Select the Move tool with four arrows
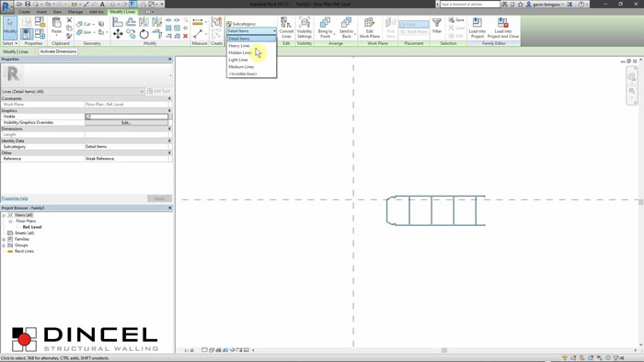The width and height of the screenshot is (644, 362). (x=118, y=34)
